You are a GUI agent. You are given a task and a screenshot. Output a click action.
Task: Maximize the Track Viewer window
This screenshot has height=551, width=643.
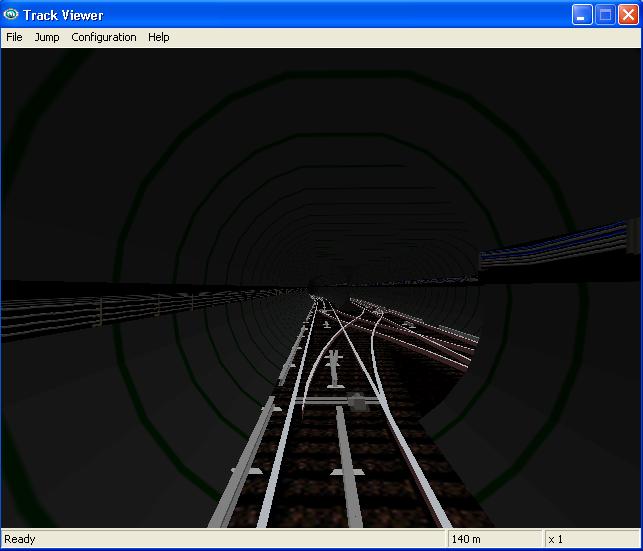[605, 15]
